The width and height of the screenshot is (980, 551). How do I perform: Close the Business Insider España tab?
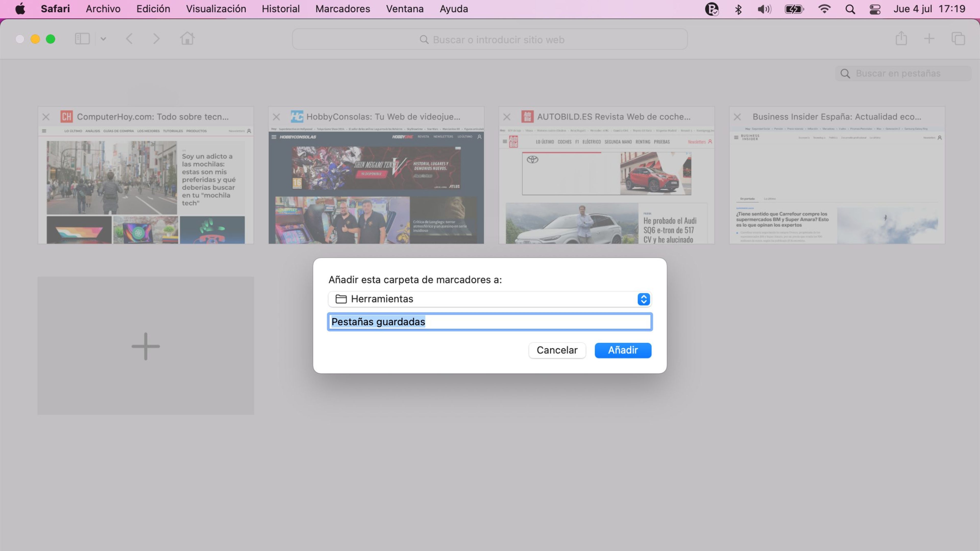737,117
